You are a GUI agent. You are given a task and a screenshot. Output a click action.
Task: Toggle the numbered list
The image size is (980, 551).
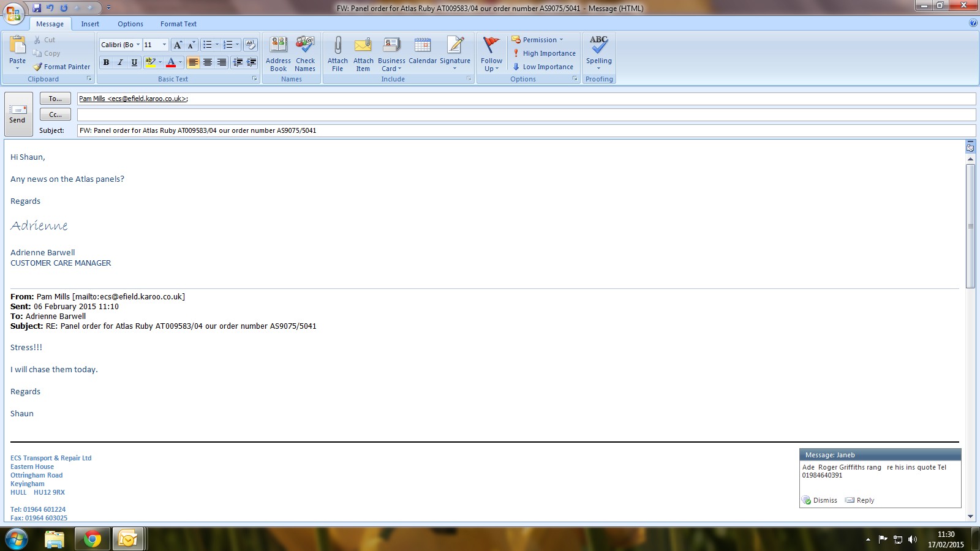tap(228, 45)
